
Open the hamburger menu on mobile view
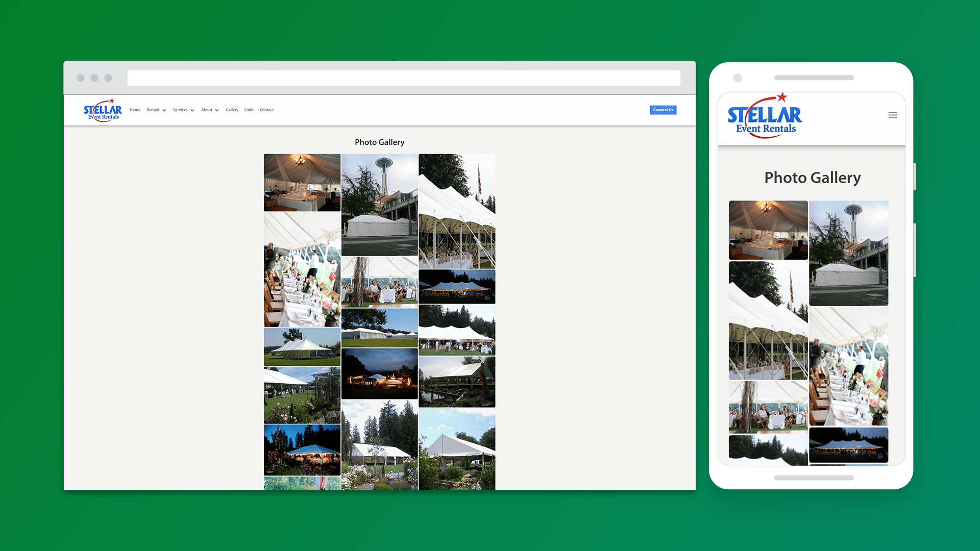893,115
